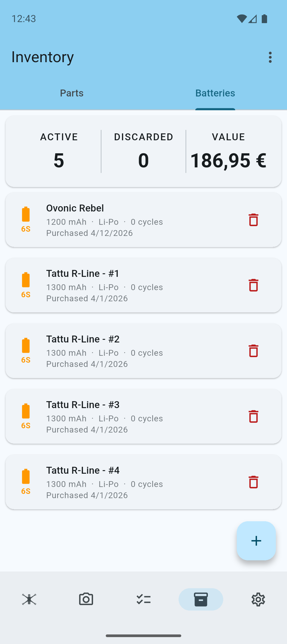Viewport: 287px width, 644px height.
Task: Remove Tattu R-Line #2 via trash icon
Action: pos(253,351)
